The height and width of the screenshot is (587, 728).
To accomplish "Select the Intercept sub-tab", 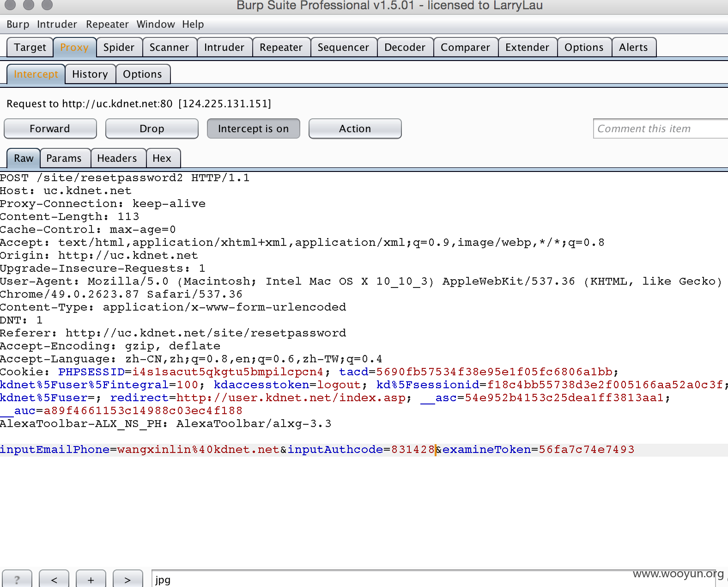I will pos(36,74).
